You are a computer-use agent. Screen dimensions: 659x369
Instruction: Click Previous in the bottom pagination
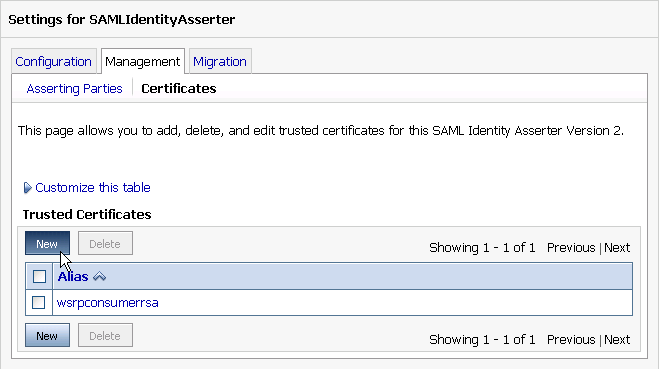(571, 340)
